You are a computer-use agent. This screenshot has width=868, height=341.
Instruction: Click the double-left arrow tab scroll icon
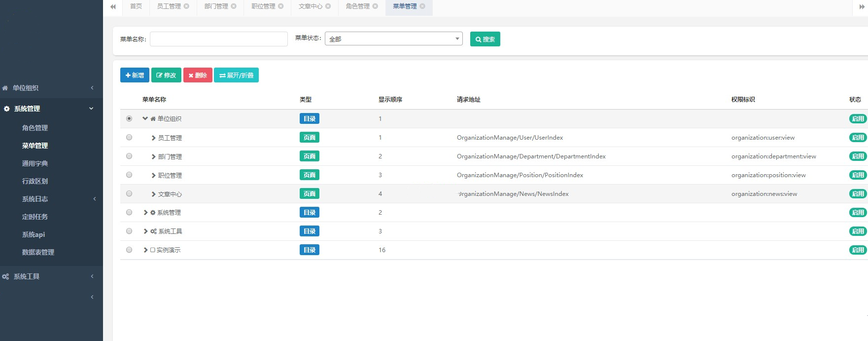coord(113,7)
